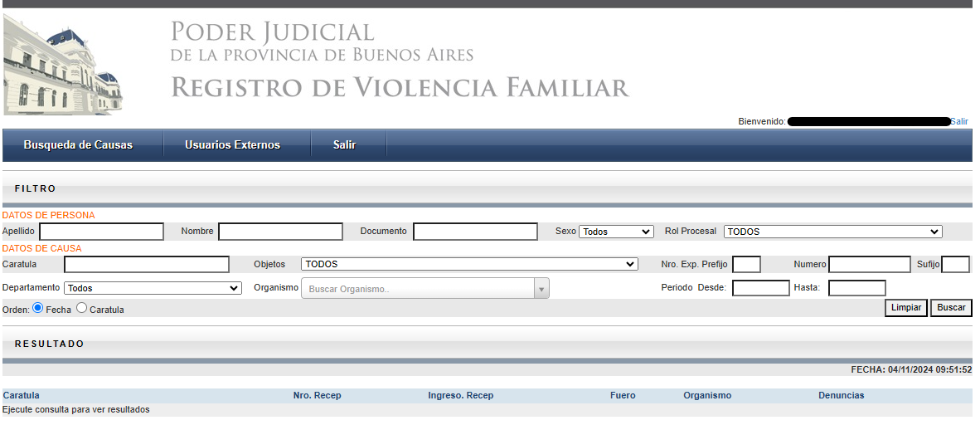Click the Periodo Desde date field

point(760,288)
